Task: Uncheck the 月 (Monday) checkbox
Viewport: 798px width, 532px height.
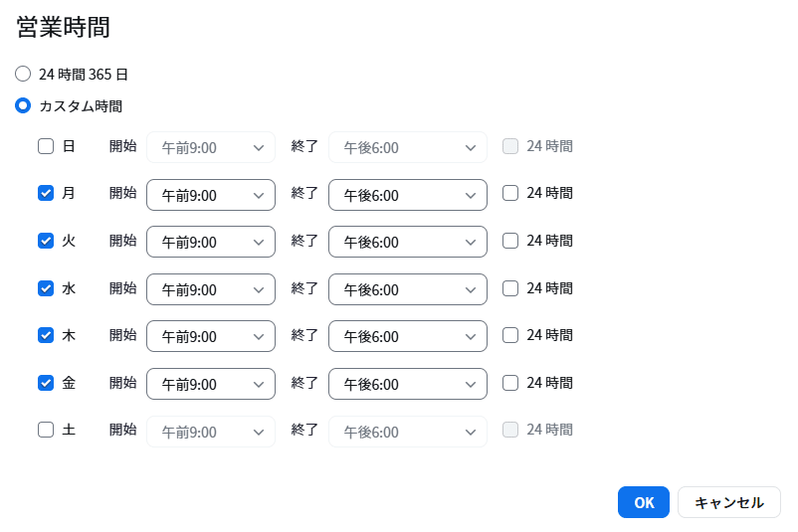Action: [x=46, y=193]
